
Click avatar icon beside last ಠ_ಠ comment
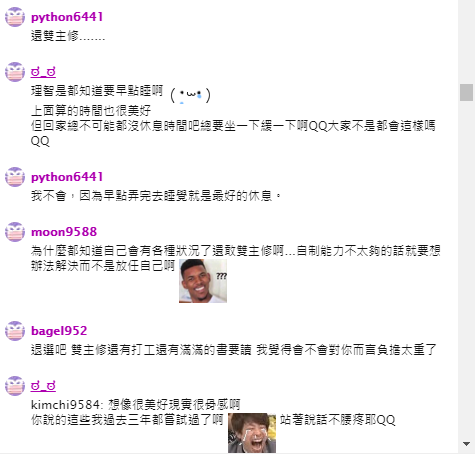tap(15, 386)
